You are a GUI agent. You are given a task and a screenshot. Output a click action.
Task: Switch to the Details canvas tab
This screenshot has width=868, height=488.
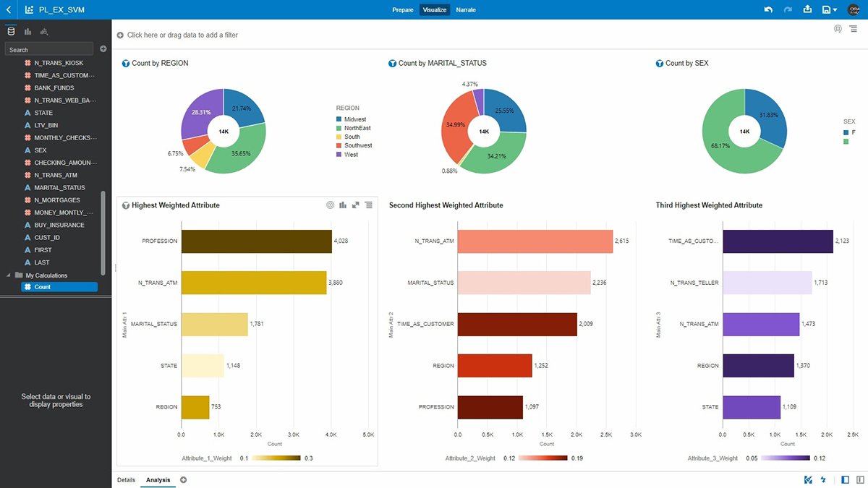[x=127, y=479]
